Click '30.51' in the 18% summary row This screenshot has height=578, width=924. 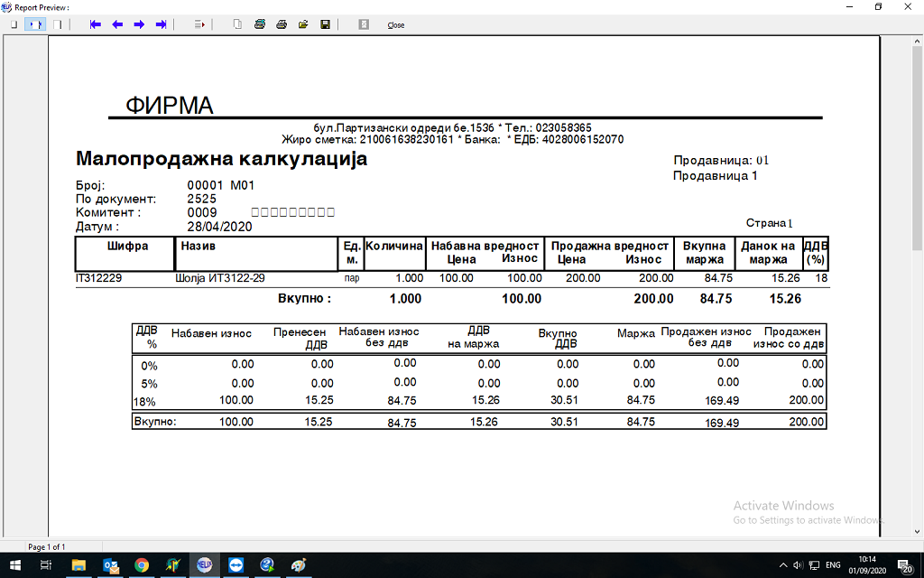coord(564,400)
